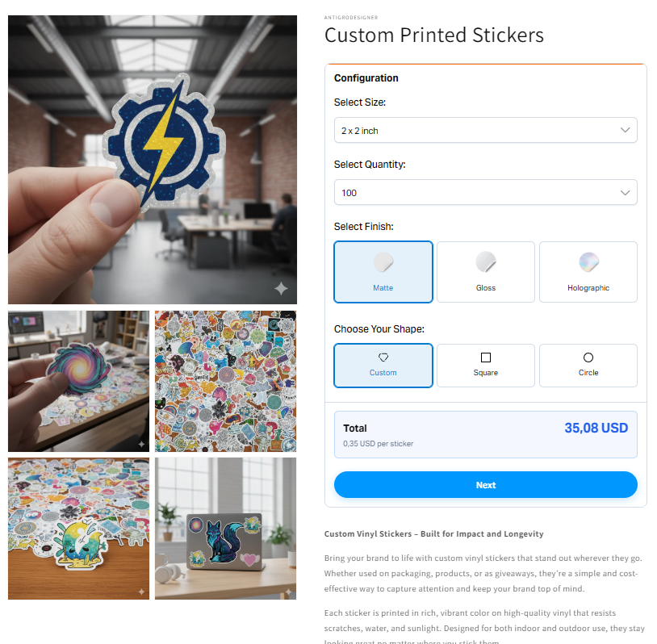Image resolution: width=657 pixels, height=644 pixels.
Task: Click the sparkle icon on main image
Action: [281, 288]
